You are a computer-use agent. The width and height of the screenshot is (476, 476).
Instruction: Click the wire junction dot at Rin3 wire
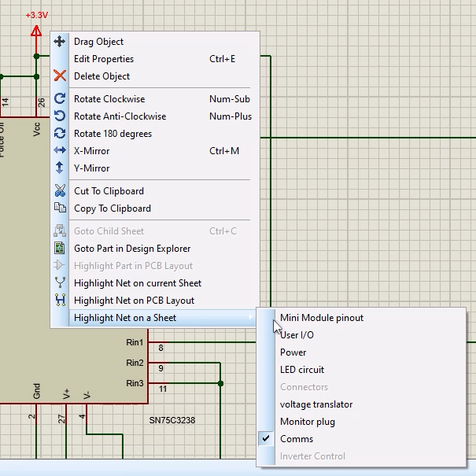click(221, 383)
